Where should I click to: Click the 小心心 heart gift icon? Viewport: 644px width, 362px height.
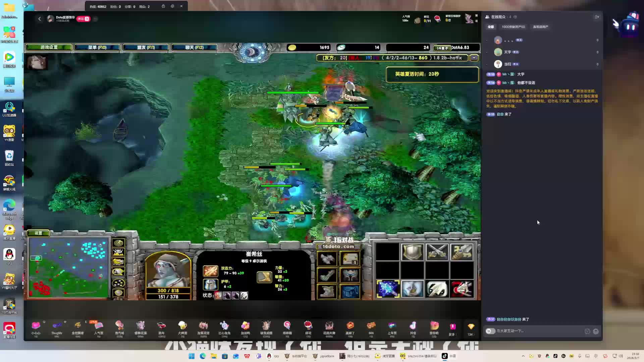[36, 326]
